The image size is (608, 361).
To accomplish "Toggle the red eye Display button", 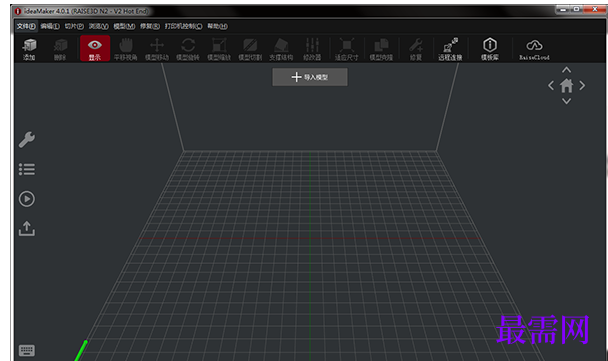I will (95, 48).
